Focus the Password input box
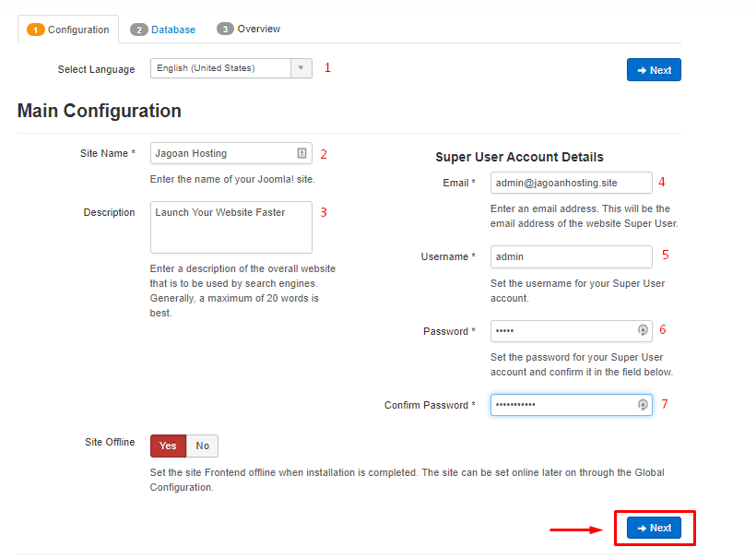Viewport: 756px width, 559px height. coord(562,331)
